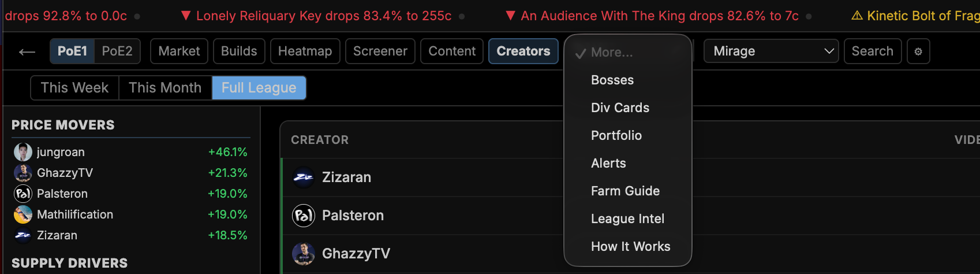The height and width of the screenshot is (274, 980).
Task: Choose Bosses from the More menu
Action: (612, 80)
